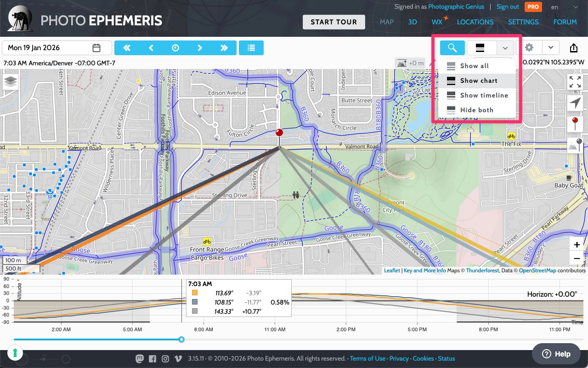Enter fullscreen map with expand-arrows icon
The width and height of the screenshot is (588, 368).
(575, 82)
